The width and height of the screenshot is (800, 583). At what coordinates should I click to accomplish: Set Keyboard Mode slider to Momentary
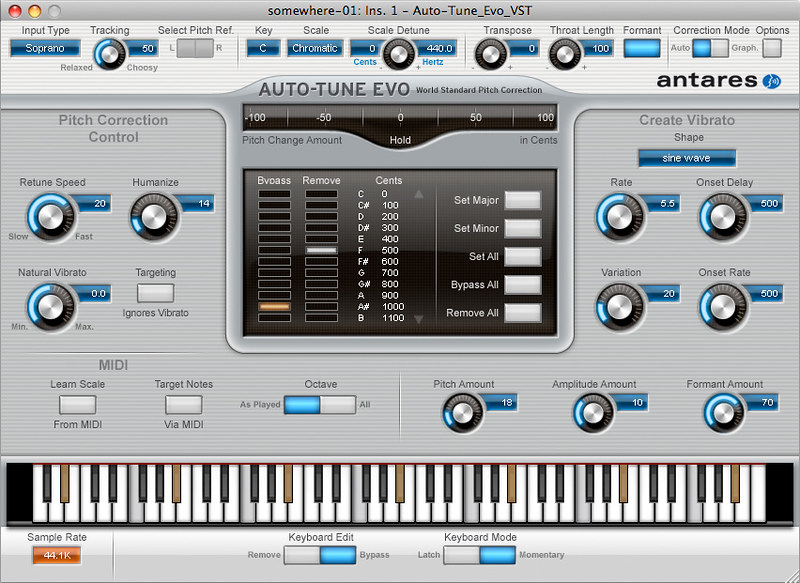point(497,555)
